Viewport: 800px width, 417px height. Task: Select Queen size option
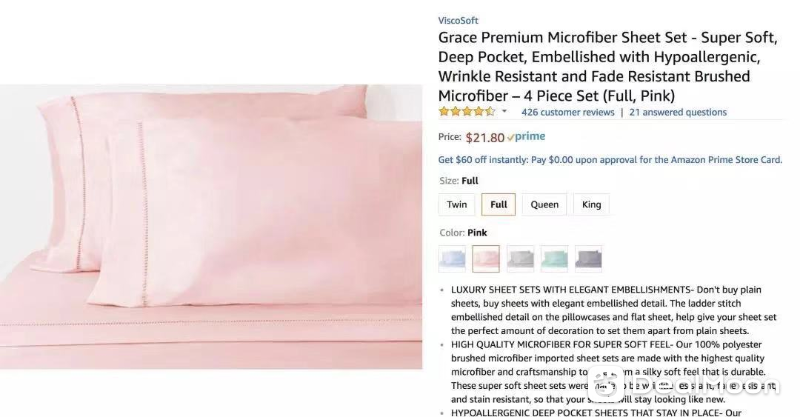544,204
